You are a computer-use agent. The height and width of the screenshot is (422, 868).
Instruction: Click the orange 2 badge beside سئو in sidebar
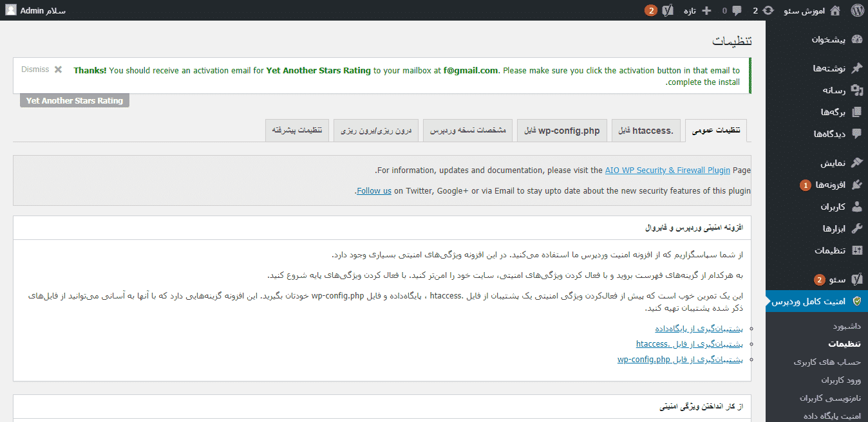pos(819,280)
